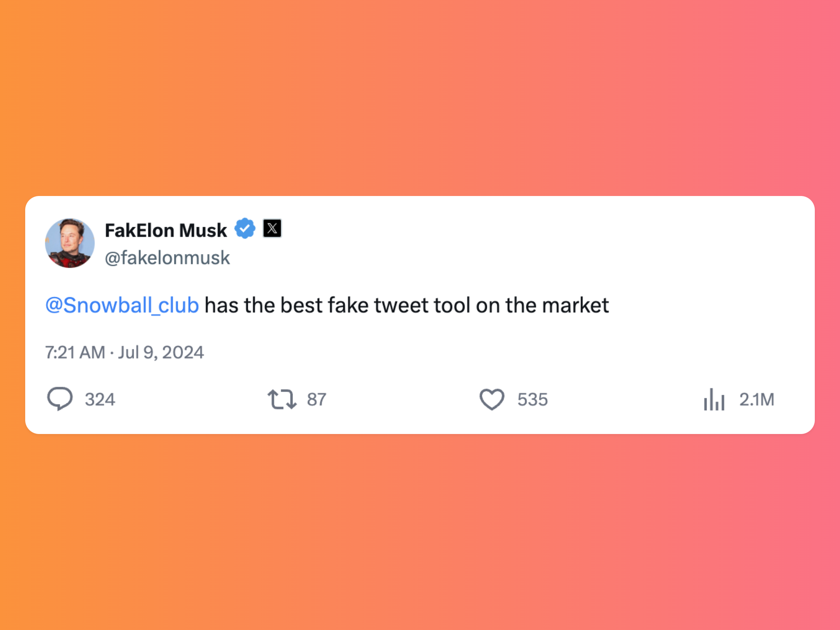Click the 7:21 AM timestamp
The height and width of the screenshot is (630, 840).
click(75, 352)
